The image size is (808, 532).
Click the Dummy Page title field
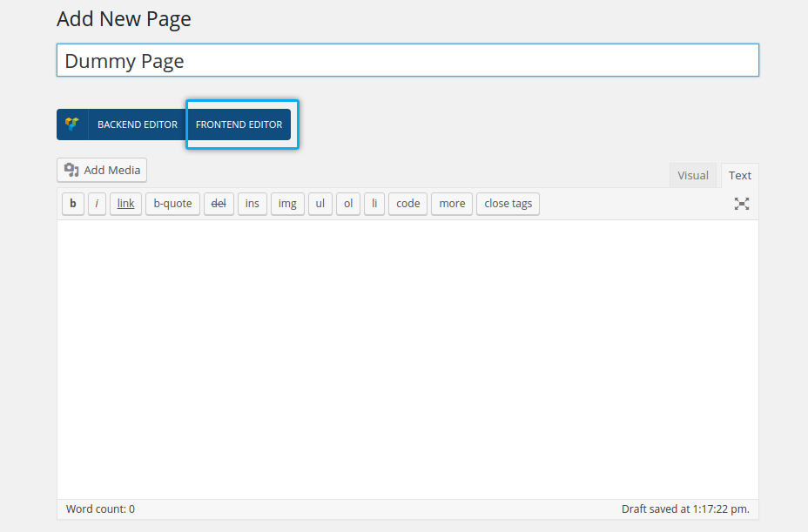[407, 61]
